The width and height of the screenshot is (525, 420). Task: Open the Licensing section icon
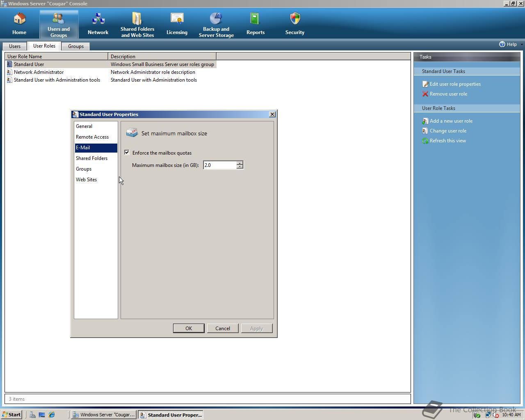177,19
